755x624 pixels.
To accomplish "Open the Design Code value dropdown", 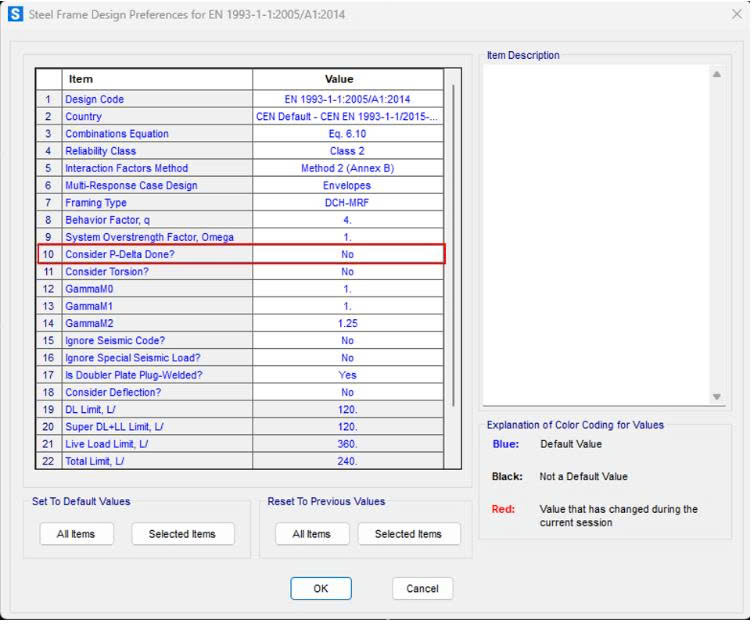I will pyautogui.click(x=347, y=99).
